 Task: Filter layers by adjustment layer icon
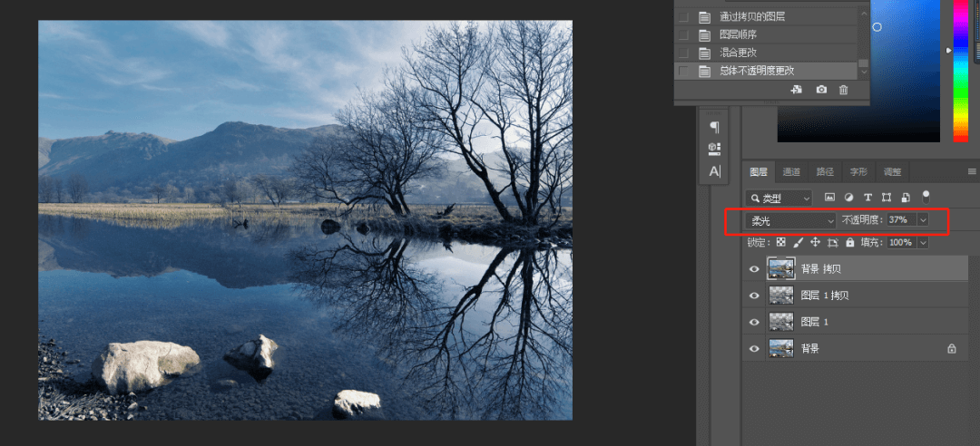[x=848, y=197]
